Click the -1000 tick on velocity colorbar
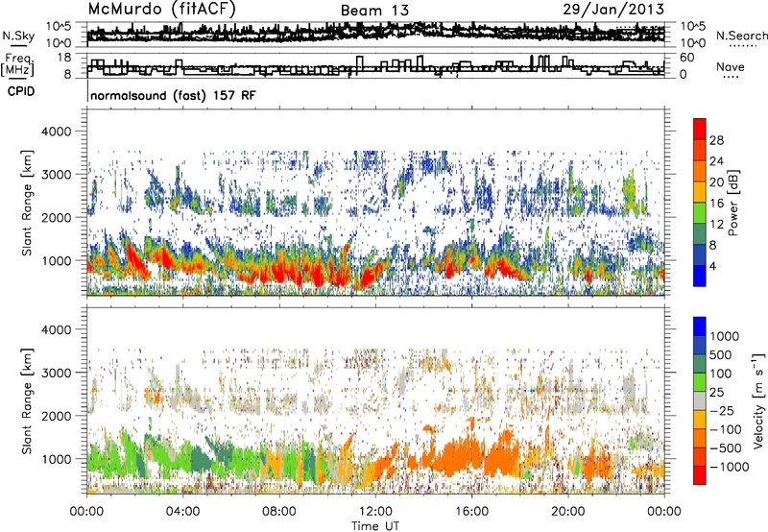Viewport: 768px width, 532px height. [x=729, y=467]
